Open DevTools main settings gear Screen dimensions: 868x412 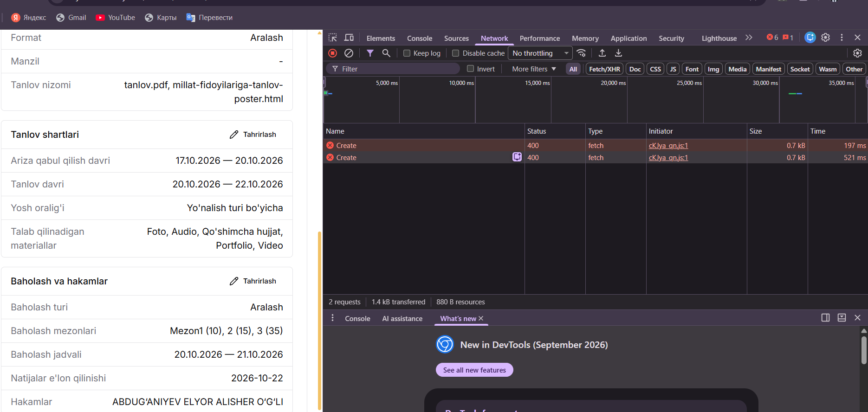[x=825, y=38]
